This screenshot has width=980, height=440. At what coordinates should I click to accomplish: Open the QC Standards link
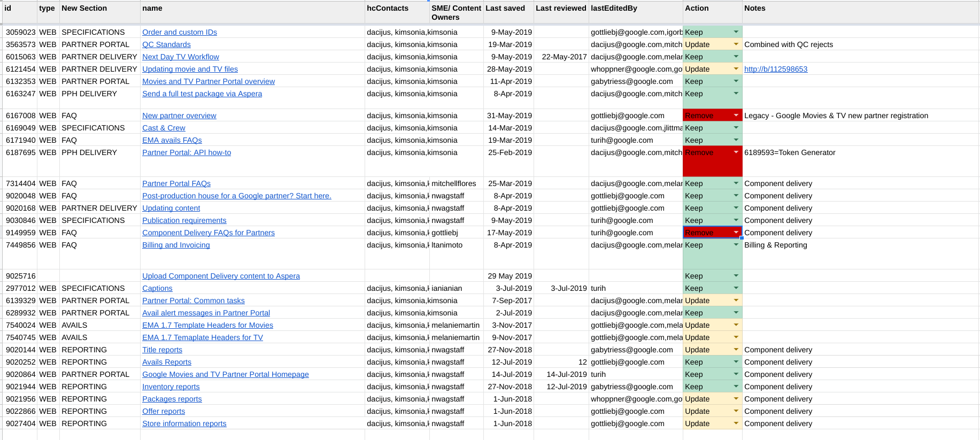(166, 44)
